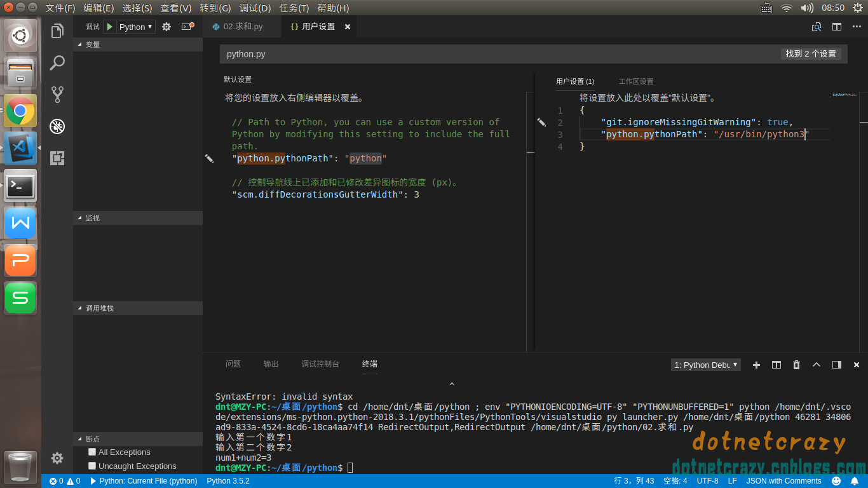Create a new terminal with the plus icon
Image resolution: width=868 pixels, height=488 pixels.
[756, 365]
